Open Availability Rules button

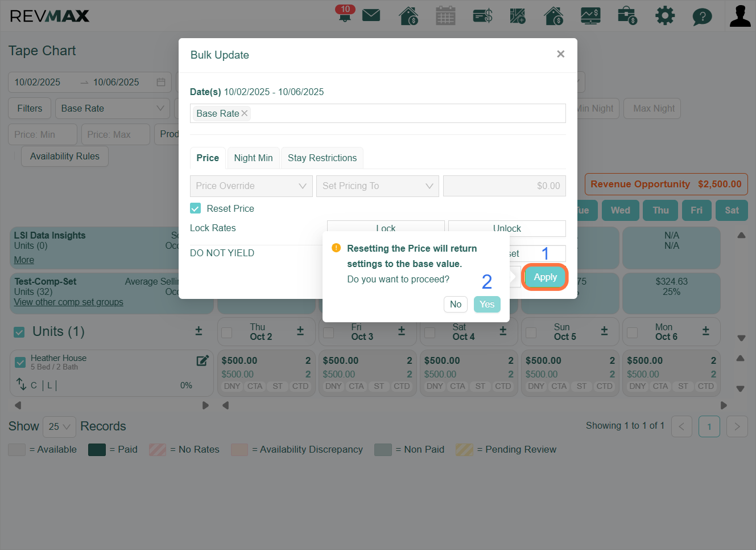click(x=65, y=156)
